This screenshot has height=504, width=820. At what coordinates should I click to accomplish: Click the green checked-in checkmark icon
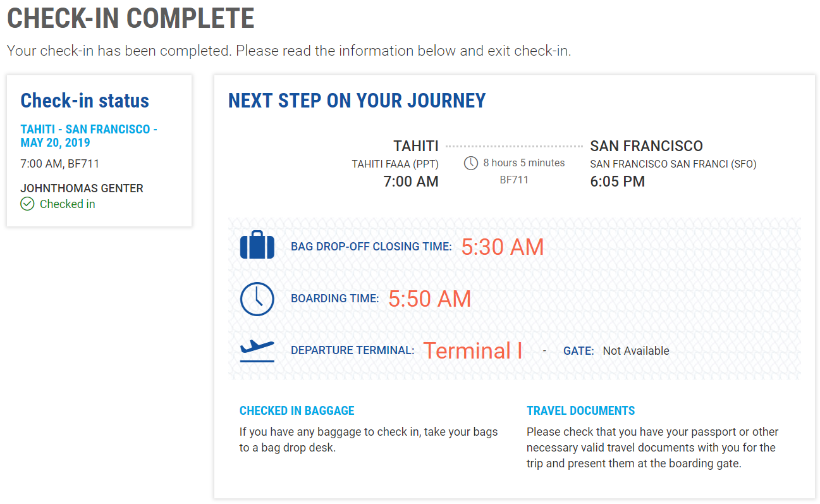click(x=27, y=204)
